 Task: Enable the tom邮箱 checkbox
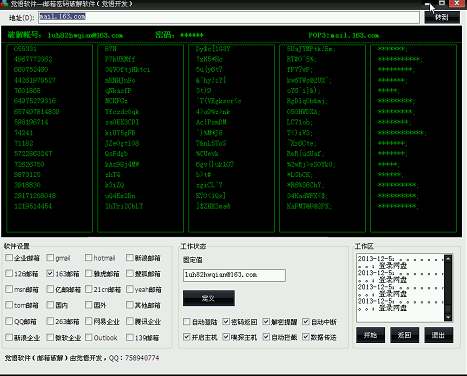point(9,305)
